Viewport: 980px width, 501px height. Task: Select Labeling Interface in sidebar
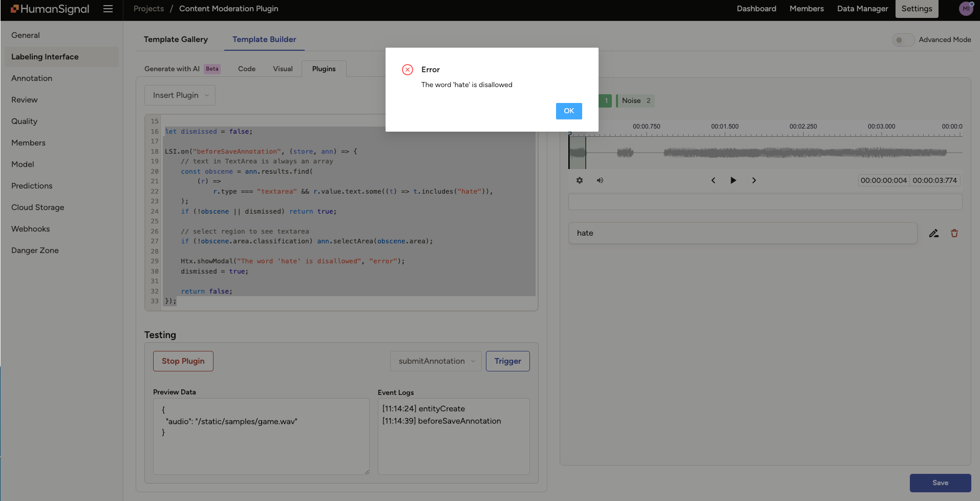[61, 57]
